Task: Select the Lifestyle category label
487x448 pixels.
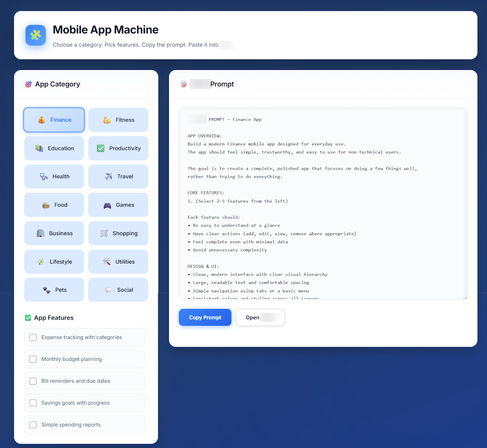Action: 61,262
